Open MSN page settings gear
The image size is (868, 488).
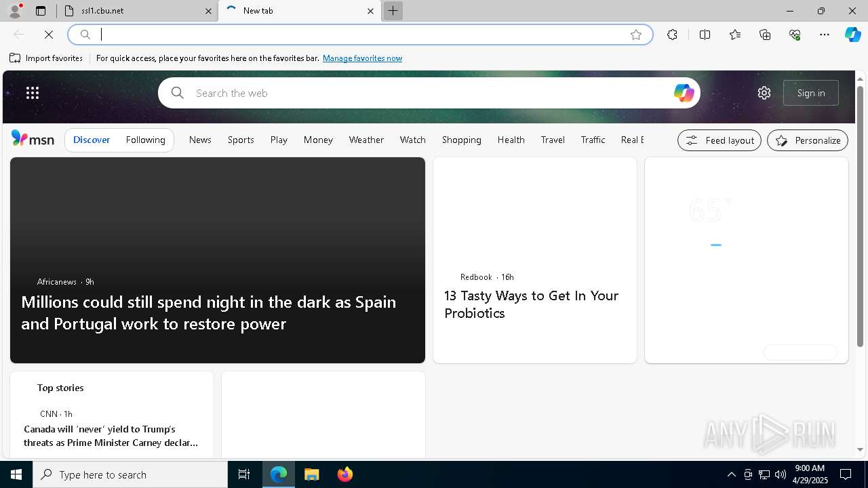pos(764,93)
